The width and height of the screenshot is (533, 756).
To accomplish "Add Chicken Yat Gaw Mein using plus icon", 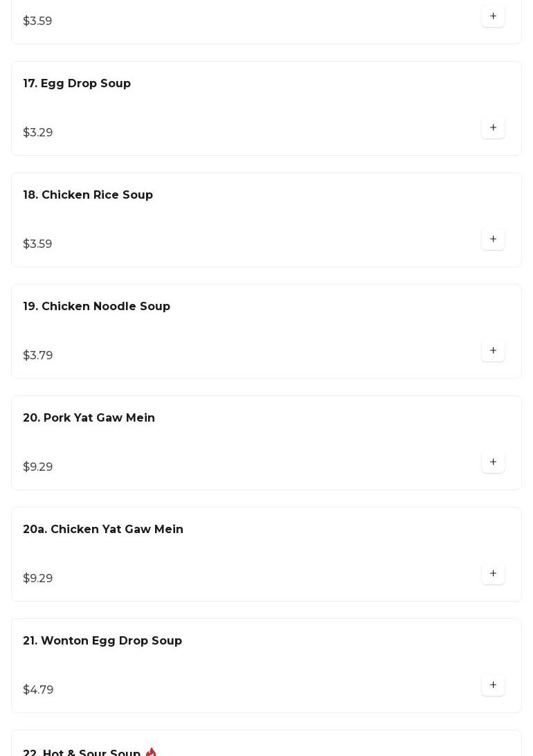I will tap(493, 574).
